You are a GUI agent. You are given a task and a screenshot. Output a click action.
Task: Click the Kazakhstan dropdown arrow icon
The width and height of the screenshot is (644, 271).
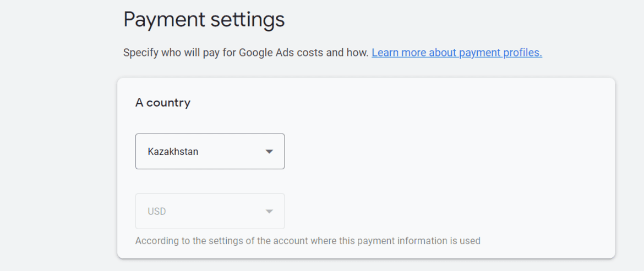point(269,152)
